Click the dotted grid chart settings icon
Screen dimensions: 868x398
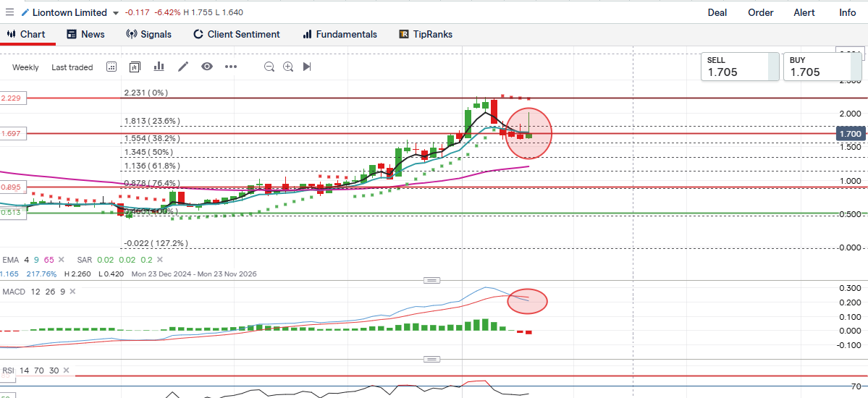tap(111, 67)
